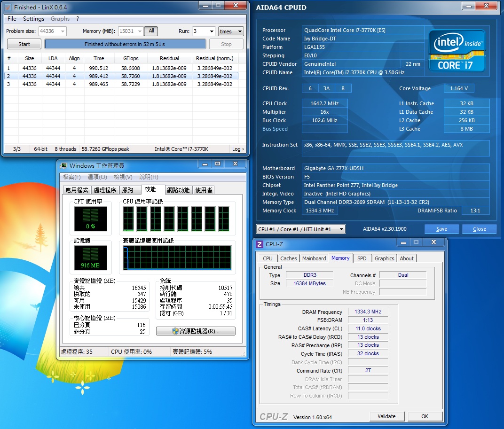Sort LinX results by the Time column
504x429 pixels.
(x=99, y=58)
